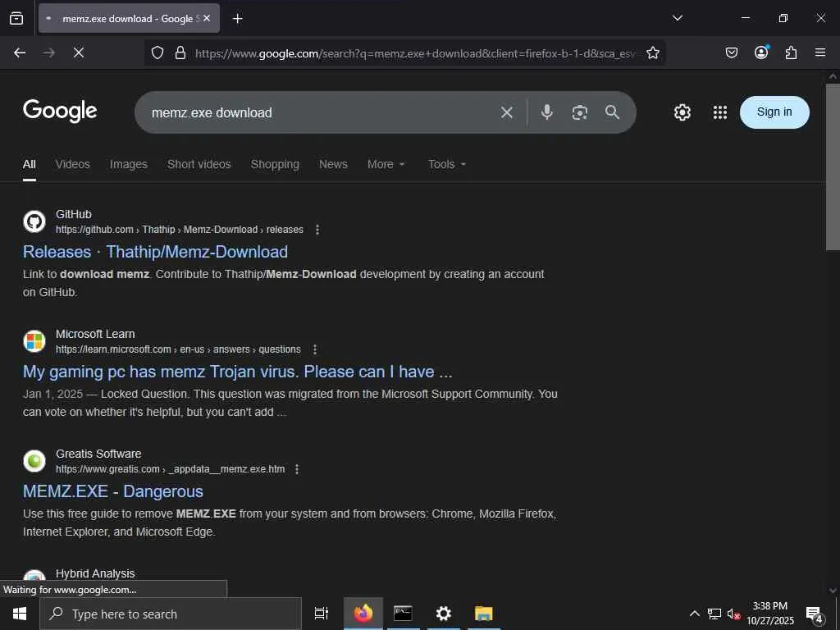Open three-dot menu for GitHub result
This screenshot has height=630, width=840.
tap(317, 230)
